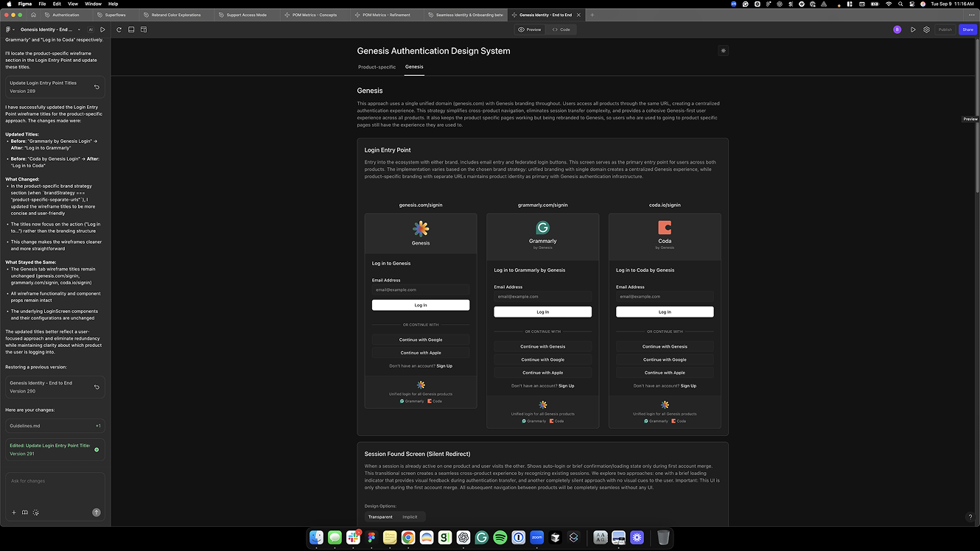Open Finder from the Dock
Image resolution: width=980 pixels, height=551 pixels.
click(317, 538)
